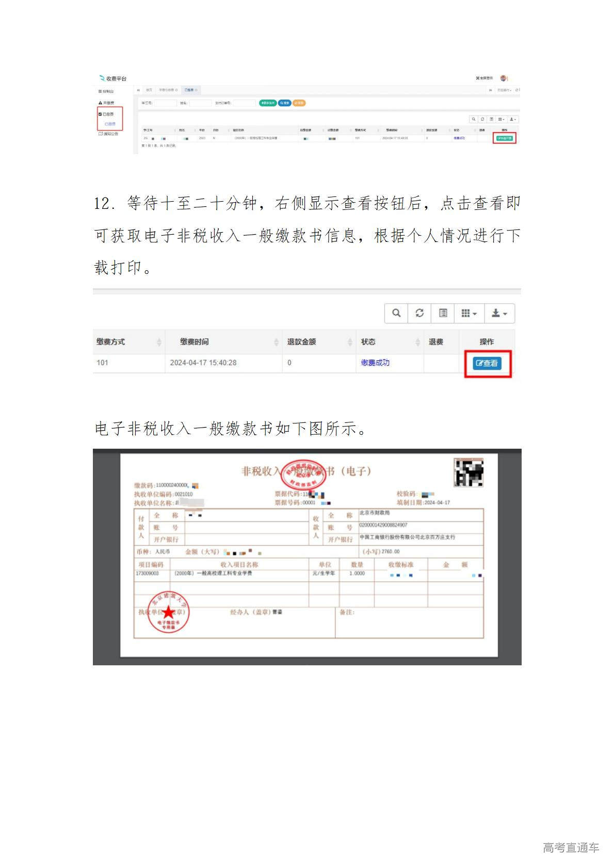Sort by the 状态 column sort arrows
614x868 pixels.
coord(417,342)
